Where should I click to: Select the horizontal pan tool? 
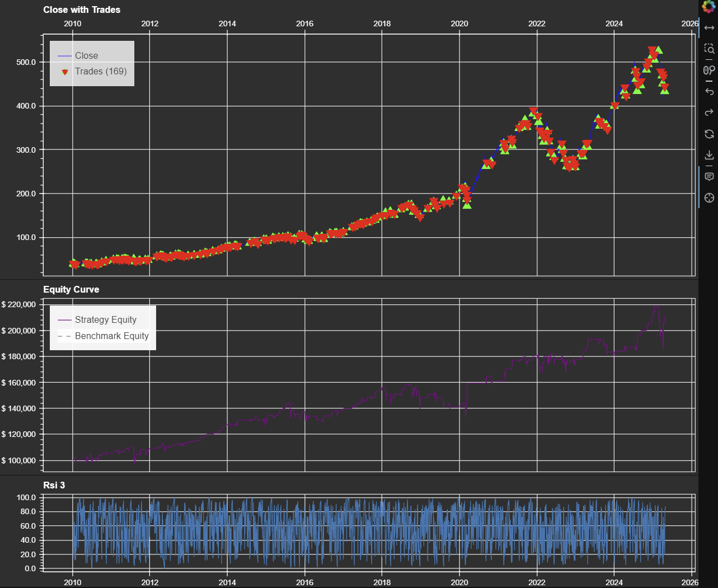coord(709,28)
